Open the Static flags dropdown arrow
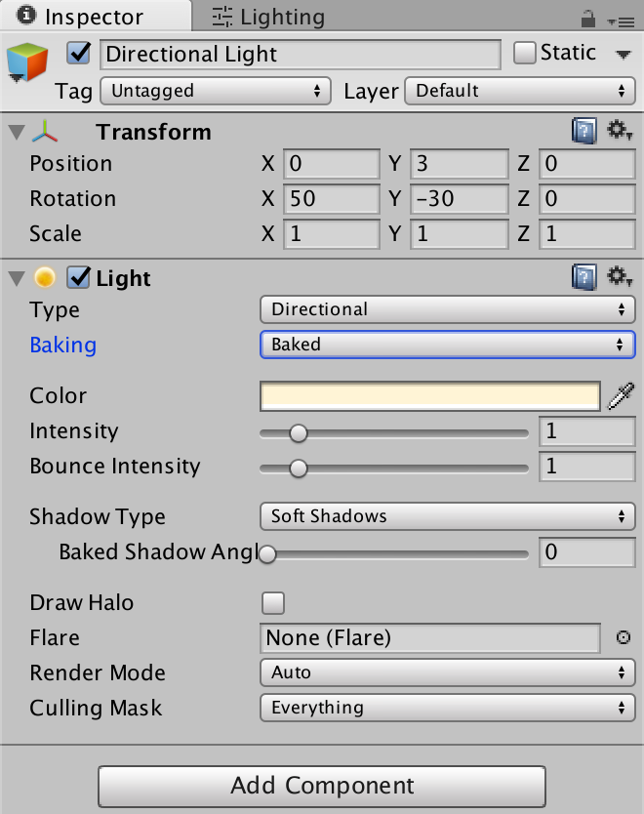The height and width of the screenshot is (814, 644). click(624, 54)
